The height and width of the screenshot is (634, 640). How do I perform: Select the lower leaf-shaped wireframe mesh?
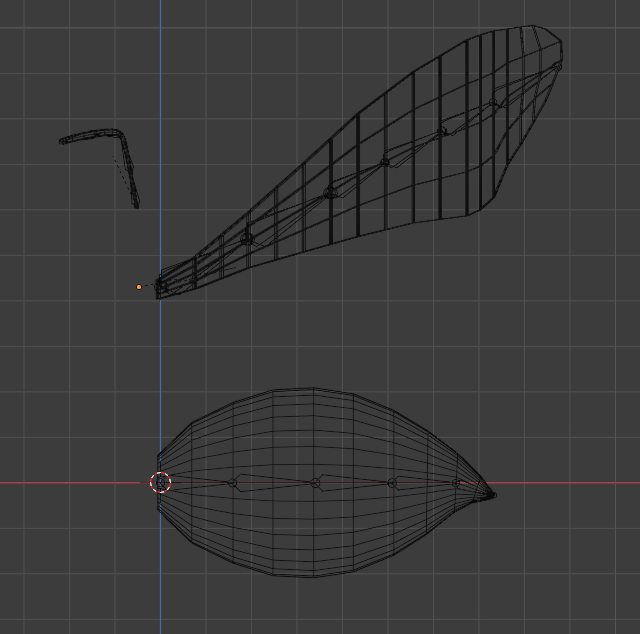[x=327, y=483]
